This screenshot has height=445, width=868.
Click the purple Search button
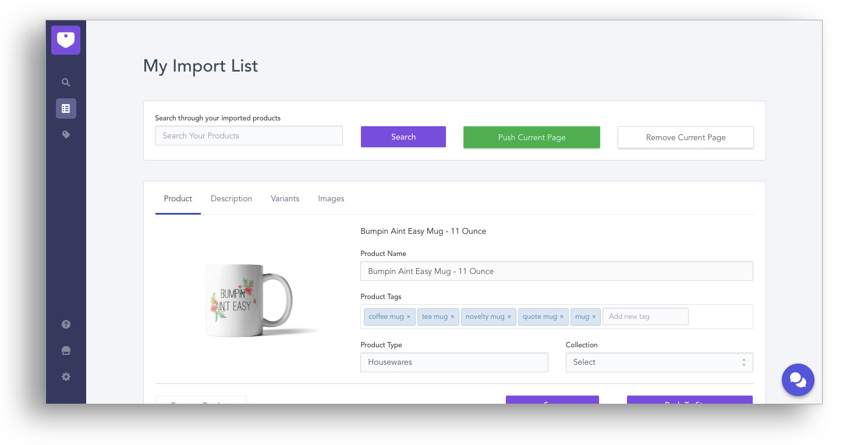pyautogui.click(x=403, y=137)
